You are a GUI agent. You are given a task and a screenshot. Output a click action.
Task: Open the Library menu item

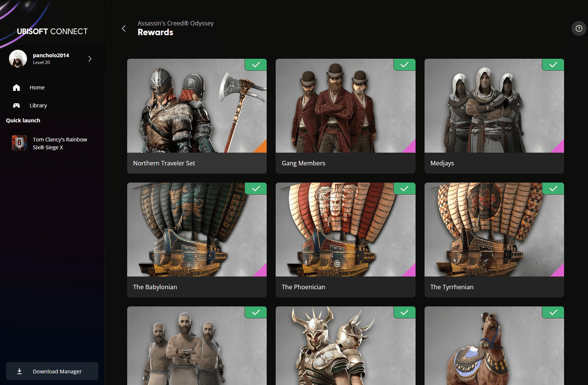38,106
